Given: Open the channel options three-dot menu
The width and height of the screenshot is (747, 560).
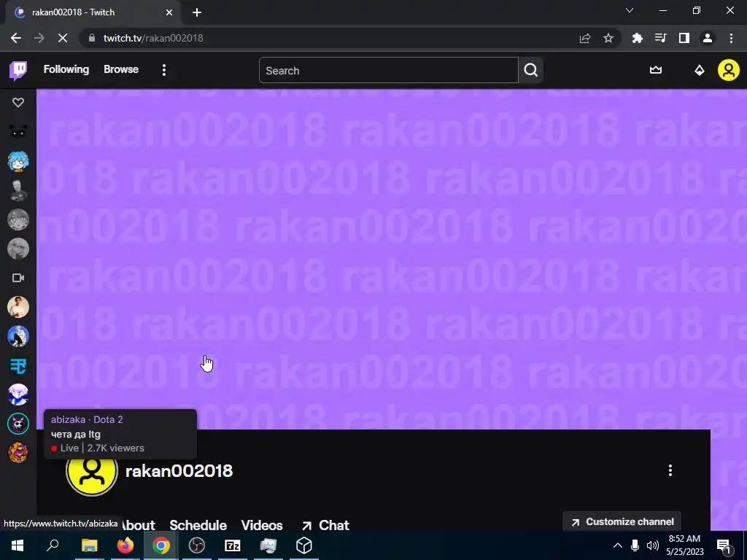Looking at the screenshot, I should [670, 470].
